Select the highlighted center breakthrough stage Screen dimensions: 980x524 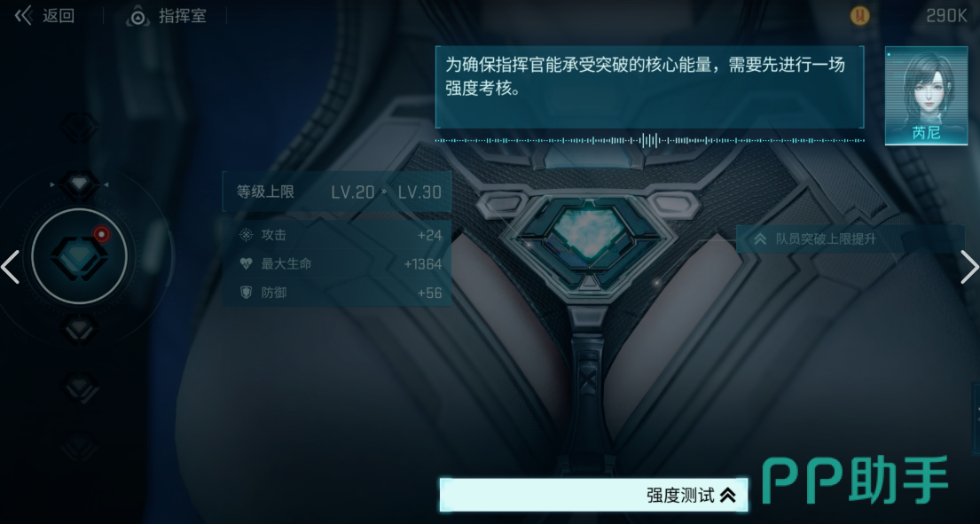(79, 256)
